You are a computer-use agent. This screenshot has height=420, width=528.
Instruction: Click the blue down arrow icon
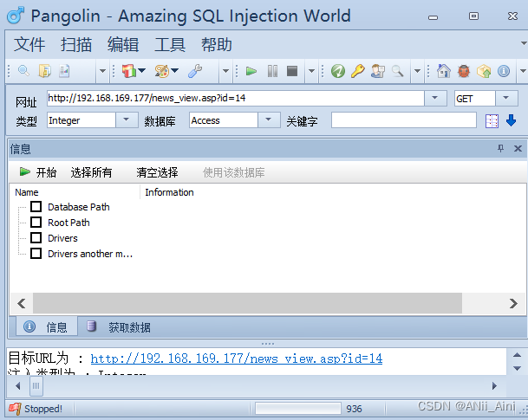pos(512,120)
